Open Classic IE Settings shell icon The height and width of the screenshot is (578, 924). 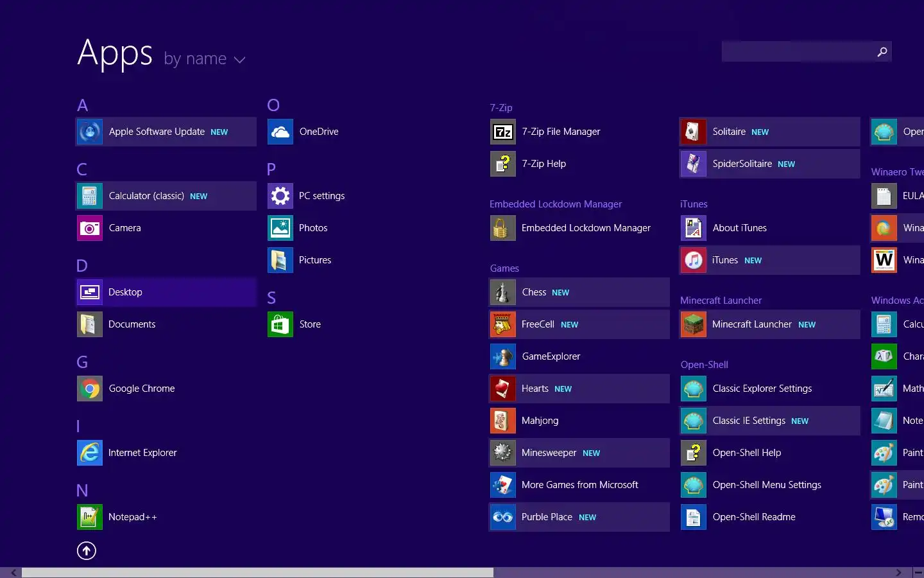(x=694, y=421)
